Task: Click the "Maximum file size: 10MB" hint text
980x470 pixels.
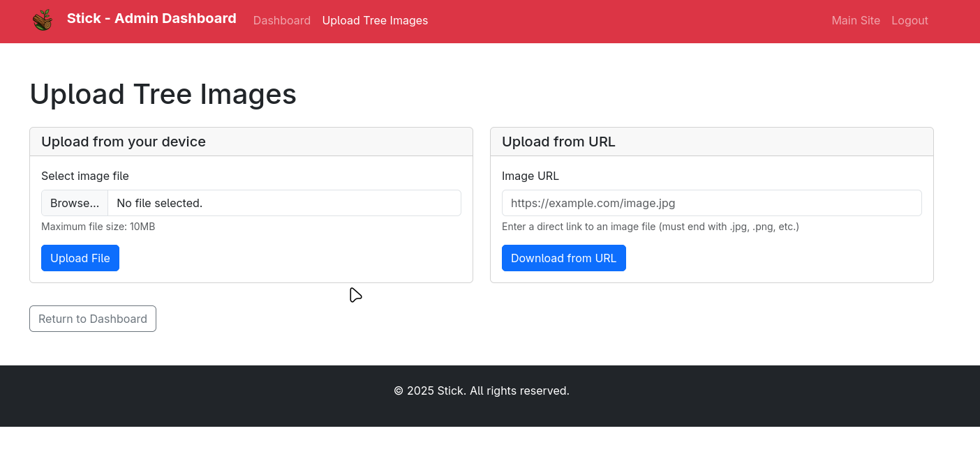Action: pyautogui.click(x=98, y=227)
